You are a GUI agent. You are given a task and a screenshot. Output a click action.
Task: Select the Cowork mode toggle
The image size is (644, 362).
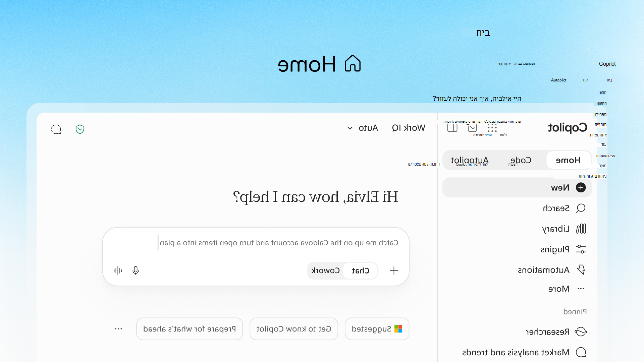click(325, 270)
